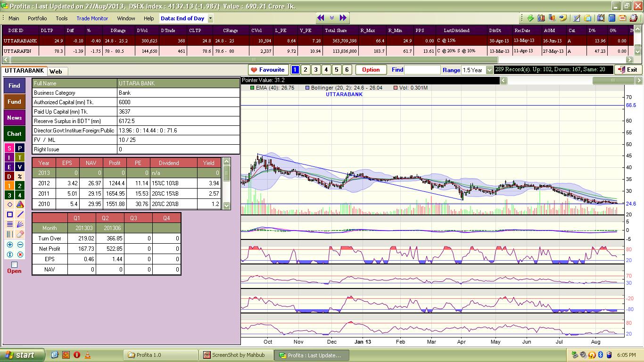Select the vertical lines drawing tool
644x362 pixels.
9,234
